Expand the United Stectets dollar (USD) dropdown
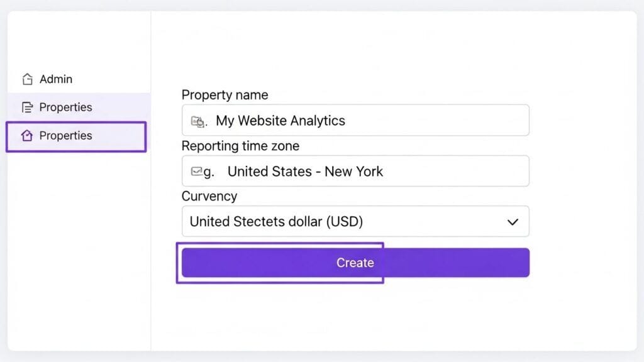Image resolution: width=644 pixels, height=362 pixels. tap(355, 221)
